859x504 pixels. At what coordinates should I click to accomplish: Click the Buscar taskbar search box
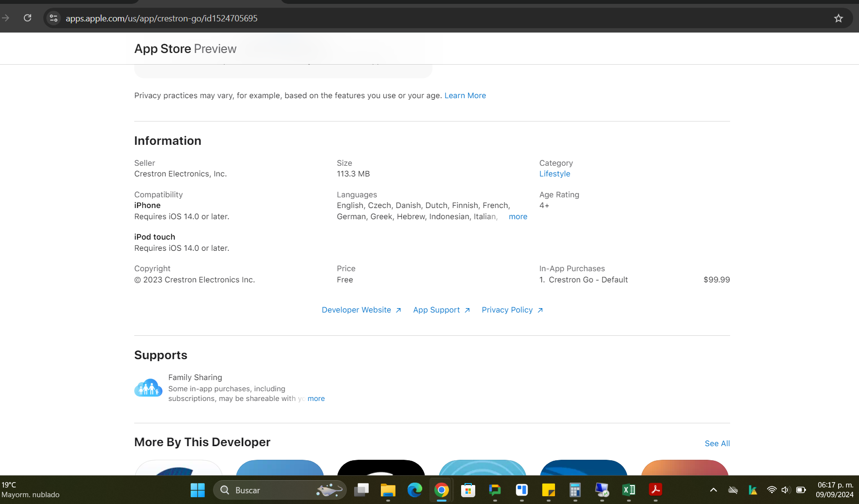tap(280, 490)
